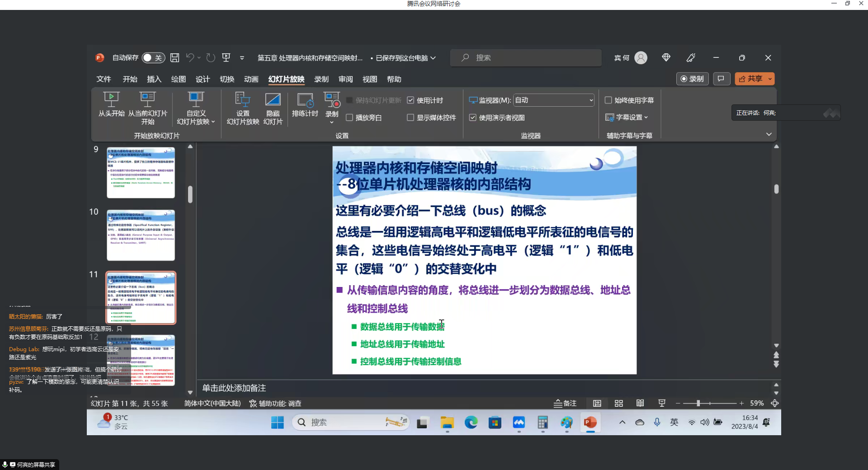Open Microsoft Edge in taskbar
This screenshot has width=868, height=470.
(x=471, y=423)
